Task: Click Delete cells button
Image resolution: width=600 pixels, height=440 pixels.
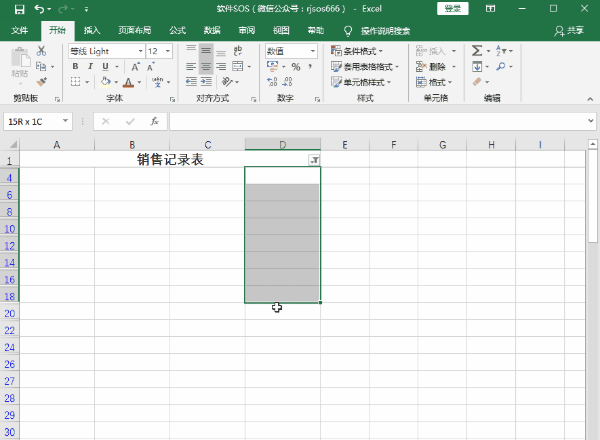Action: coord(432,67)
